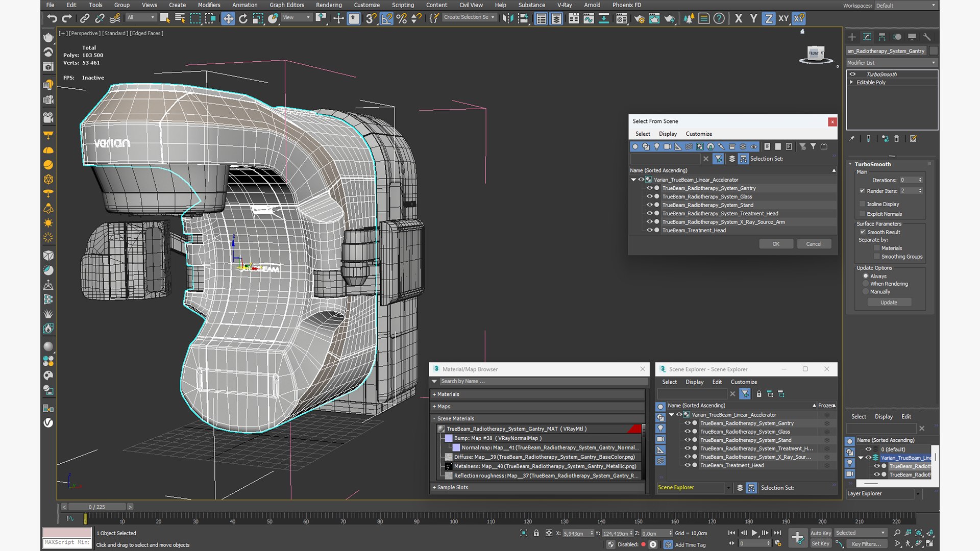Click OK in the Select From Scene dialog
This screenshot has height=551, width=980.
click(x=776, y=244)
